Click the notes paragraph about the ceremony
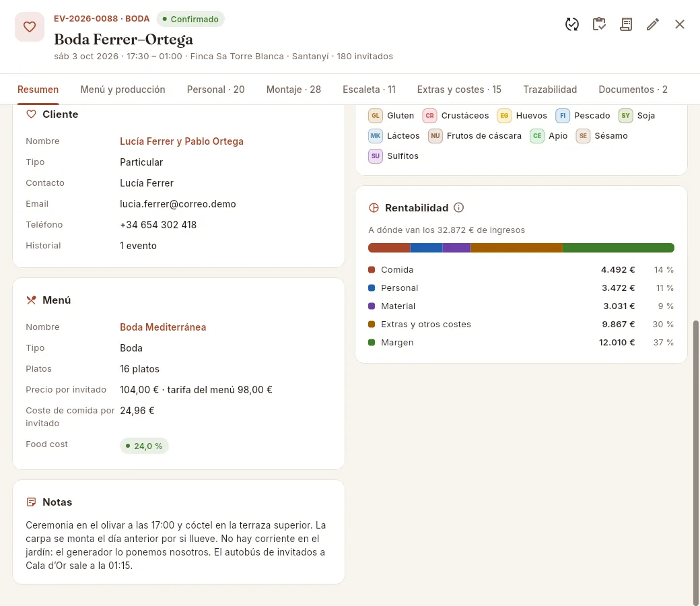This screenshot has height=606, width=700. [x=176, y=545]
